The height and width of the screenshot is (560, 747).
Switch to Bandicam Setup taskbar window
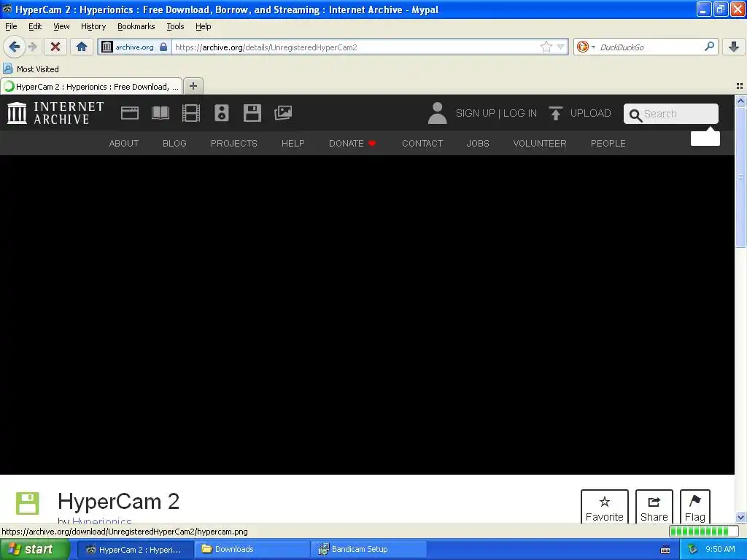(370, 550)
